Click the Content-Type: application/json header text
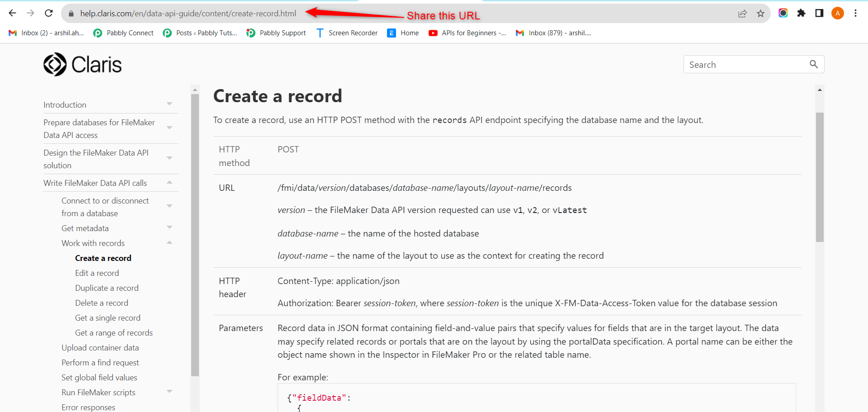This screenshot has height=412, width=868. tap(339, 281)
